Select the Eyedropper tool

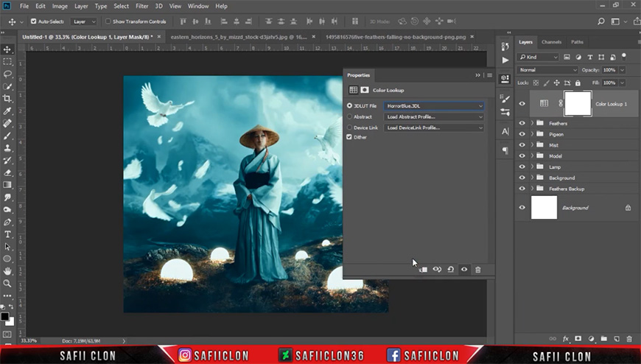(x=7, y=111)
